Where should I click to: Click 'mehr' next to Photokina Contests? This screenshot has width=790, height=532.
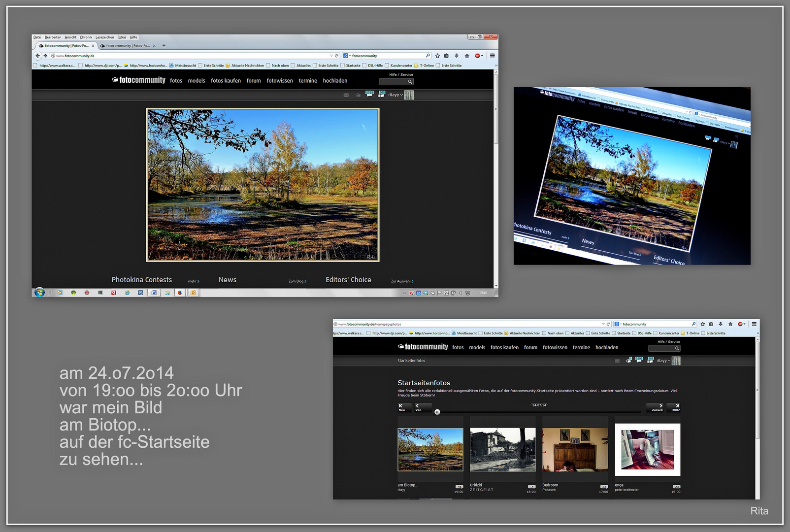pyautogui.click(x=194, y=281)
